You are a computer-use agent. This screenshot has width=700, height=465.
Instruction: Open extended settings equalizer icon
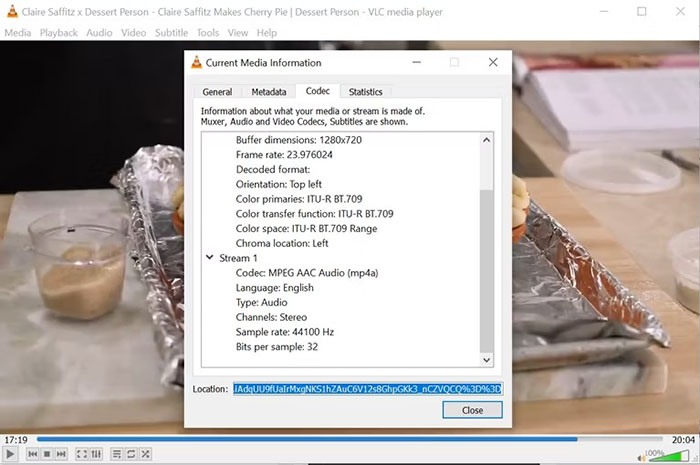click(x=96, y=454)
